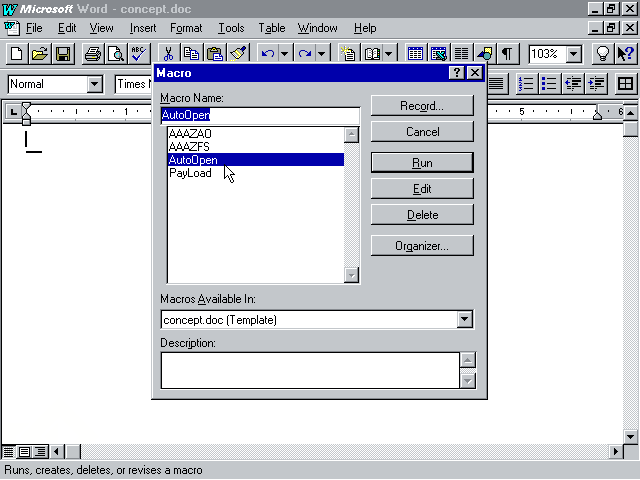This screenshot has height=480, width=640.
Task: Activate the Format Painter brush
Action: click(238, 54)
